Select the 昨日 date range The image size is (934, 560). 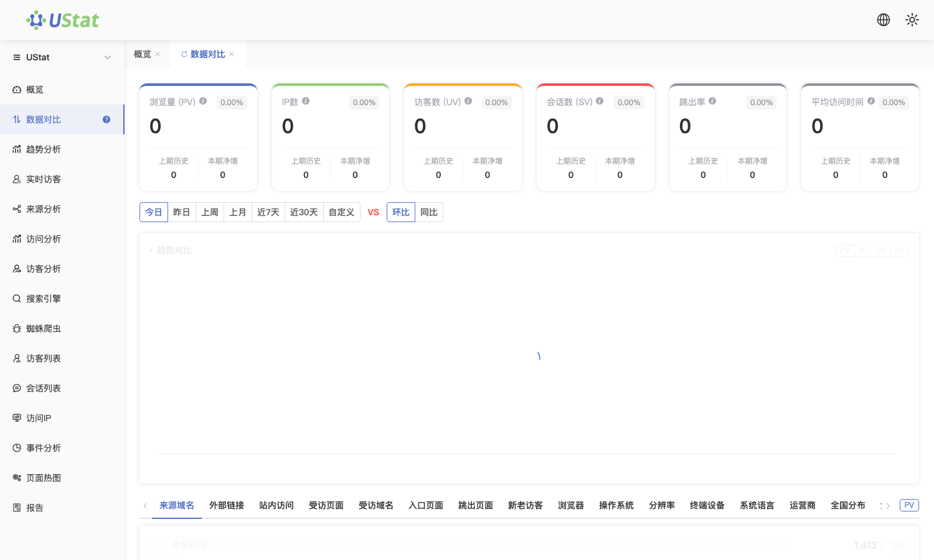(182, 212)
